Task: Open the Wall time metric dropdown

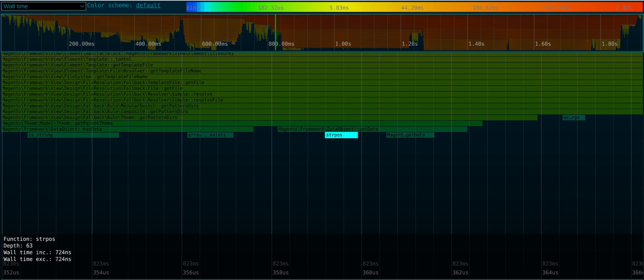Action: pyautogui.click(x=43, y=6)
